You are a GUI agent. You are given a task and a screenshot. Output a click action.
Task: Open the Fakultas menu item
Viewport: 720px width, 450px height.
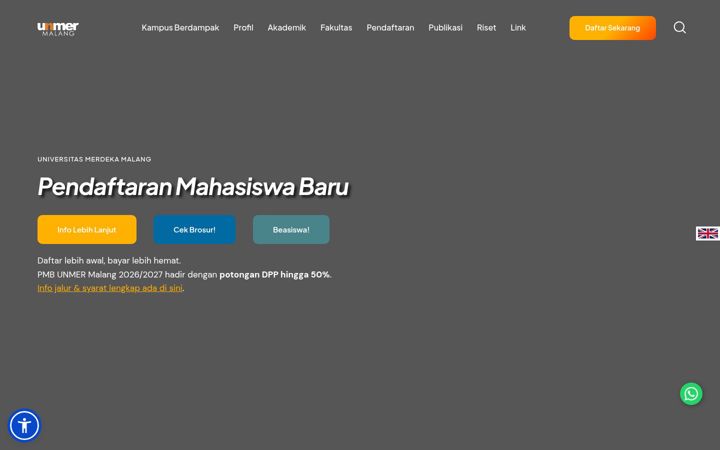tap(336, 28)
